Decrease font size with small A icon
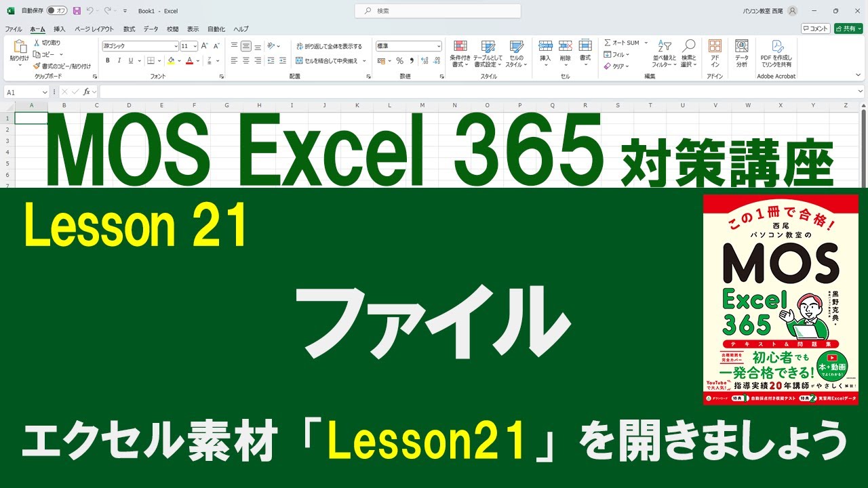This screenshot has width=868, height=488. pos(216,46)
